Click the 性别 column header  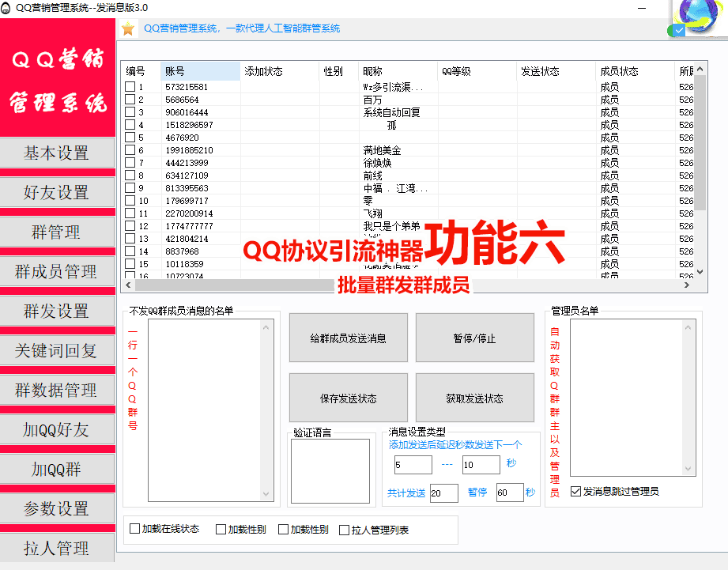[339, 71]
